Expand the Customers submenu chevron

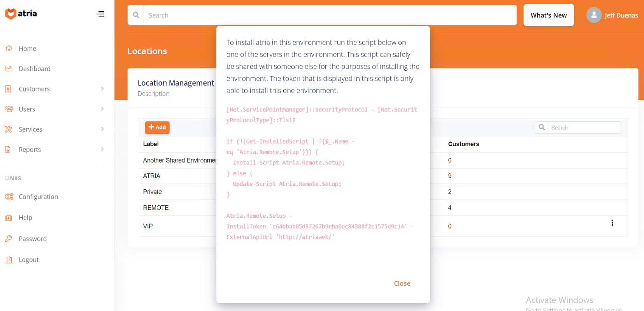coord(102,89)
